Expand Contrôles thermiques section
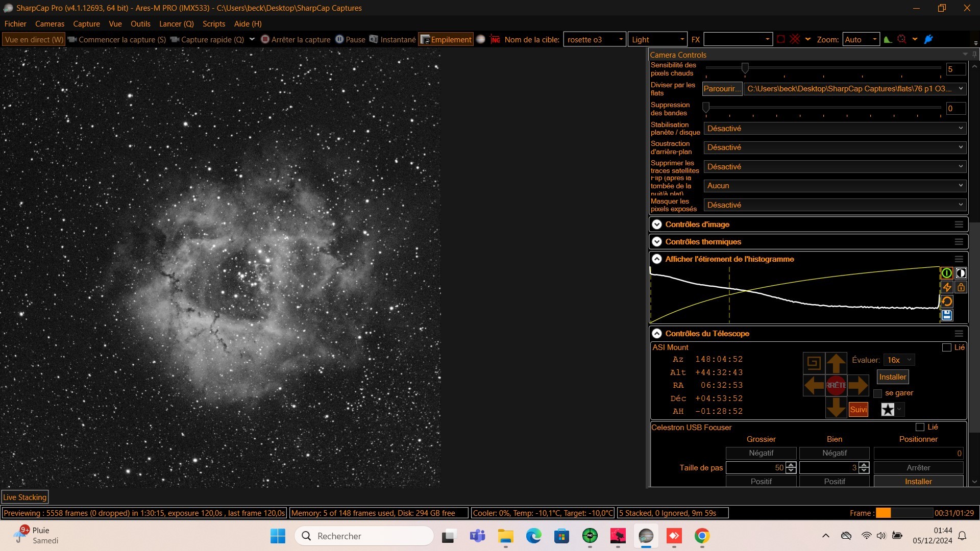The width and height of the screenshot is (980, 551). pos(657,242)
